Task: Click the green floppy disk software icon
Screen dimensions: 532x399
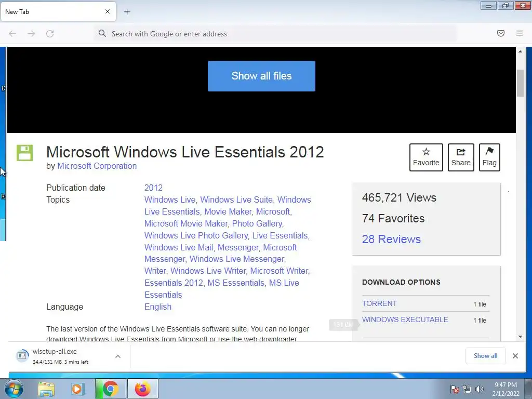Action: (x=25, y=153)
